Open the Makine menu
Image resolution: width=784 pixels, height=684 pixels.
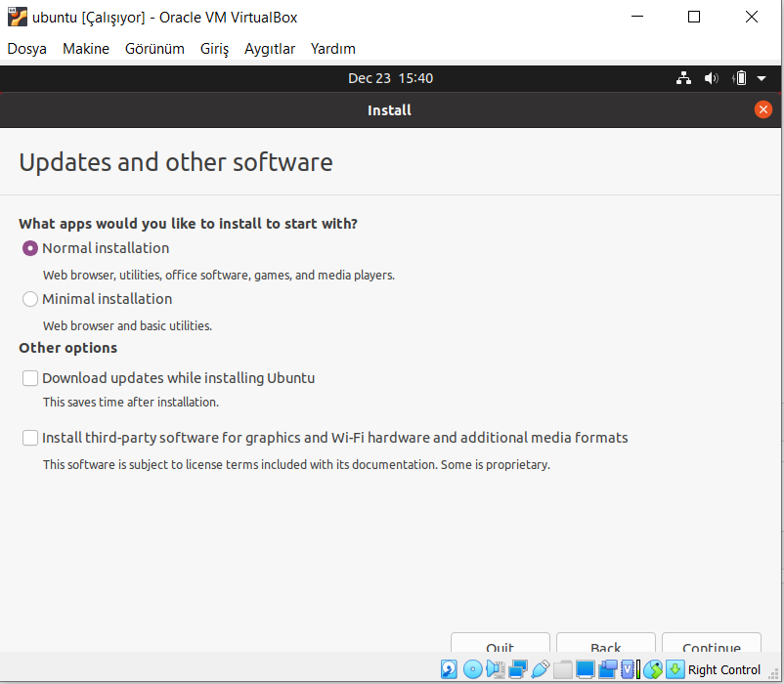point(86,49)
